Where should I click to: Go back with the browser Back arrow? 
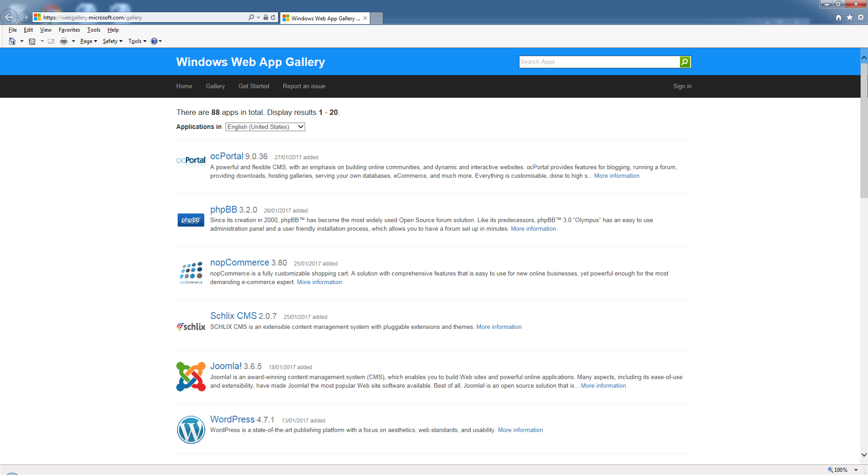[9, 17]
